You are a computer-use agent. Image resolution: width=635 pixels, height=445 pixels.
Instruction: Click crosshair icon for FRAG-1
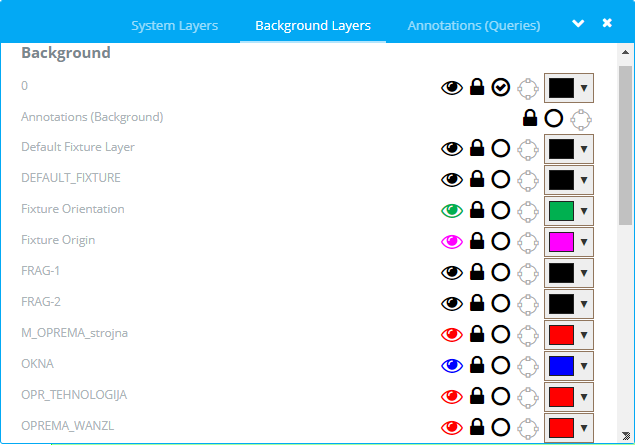528,274
